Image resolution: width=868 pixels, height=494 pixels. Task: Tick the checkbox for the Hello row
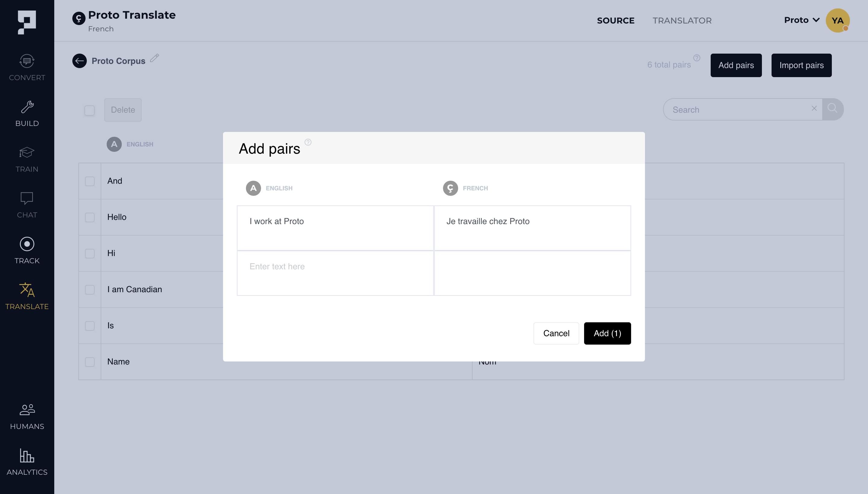pyautogui.click(x=90, y=217)
